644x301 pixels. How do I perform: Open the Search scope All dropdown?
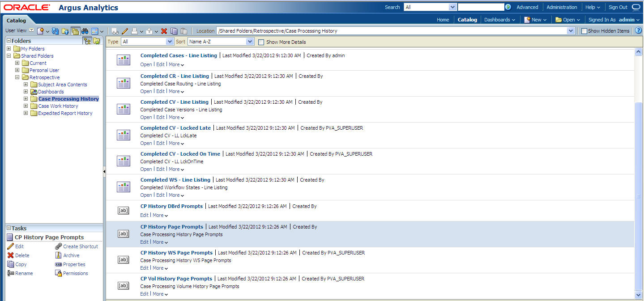click(x=430, y=7)
